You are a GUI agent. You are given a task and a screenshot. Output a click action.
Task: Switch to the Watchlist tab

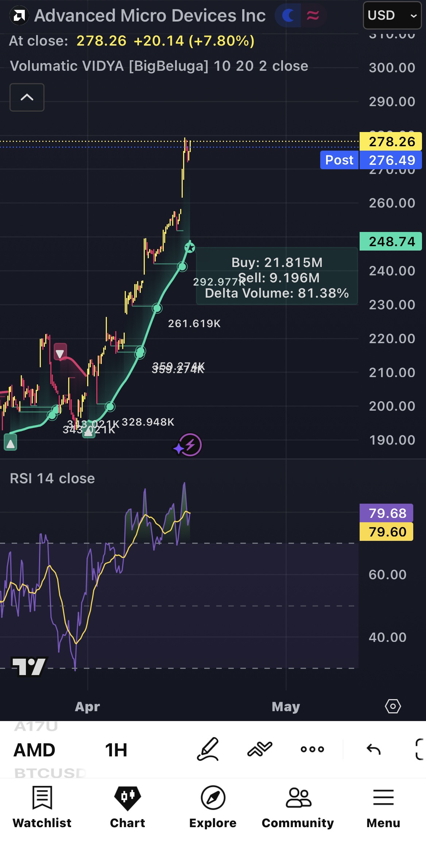(x=42, y=807)
